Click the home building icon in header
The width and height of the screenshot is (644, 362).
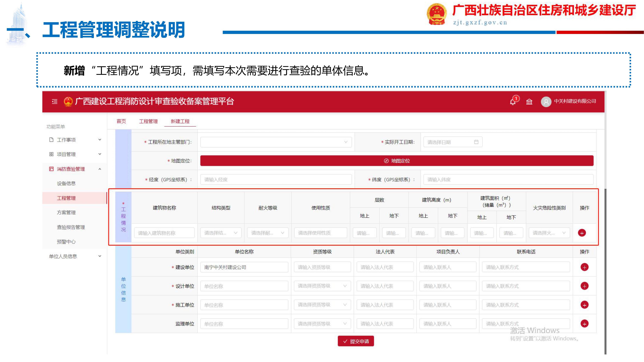coord(529,101)
